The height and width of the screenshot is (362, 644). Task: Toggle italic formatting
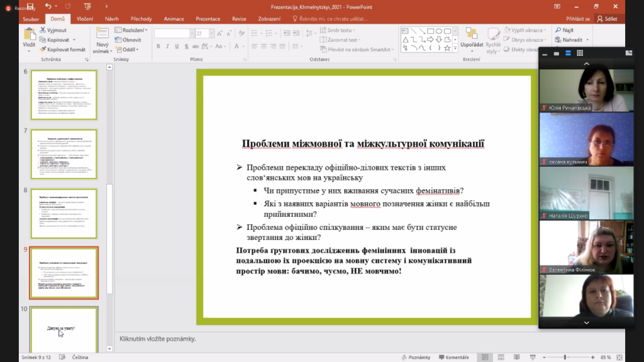coord(167,47)
